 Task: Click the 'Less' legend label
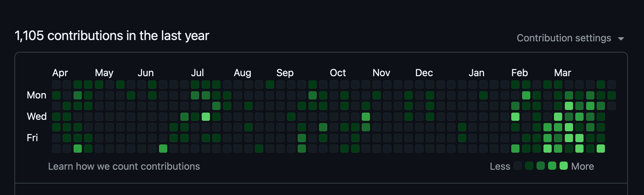click(500, 166)
